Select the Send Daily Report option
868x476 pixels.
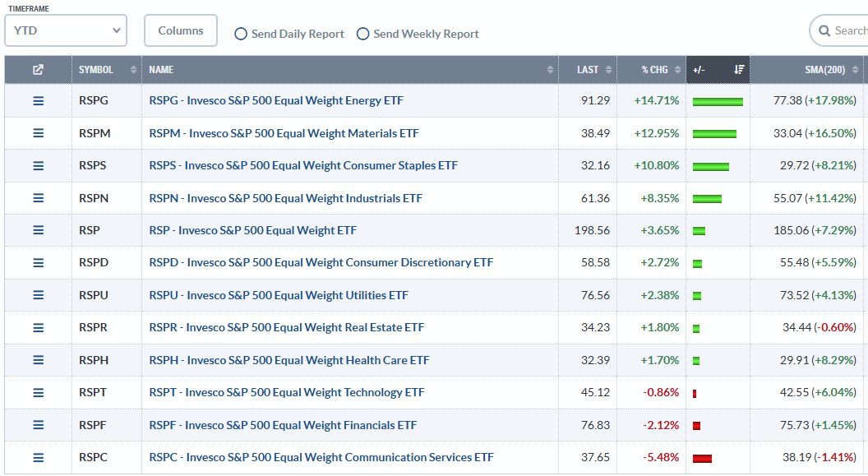[241, 34]
